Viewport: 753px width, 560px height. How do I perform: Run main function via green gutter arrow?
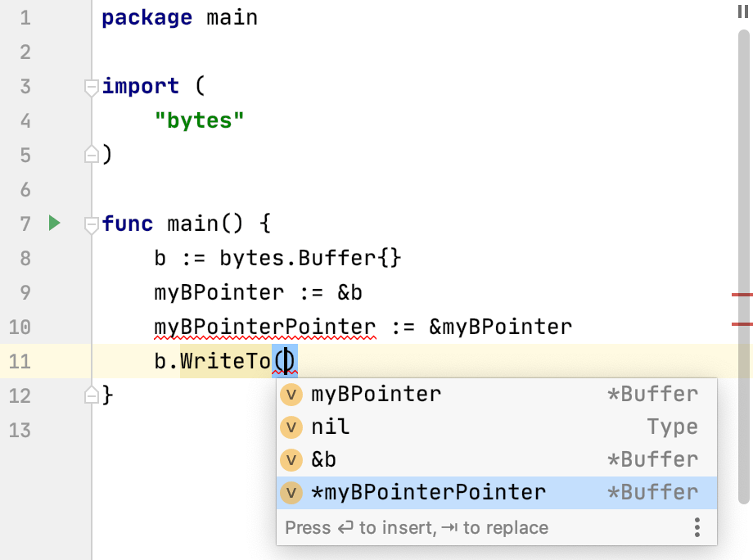coord(54,224)
